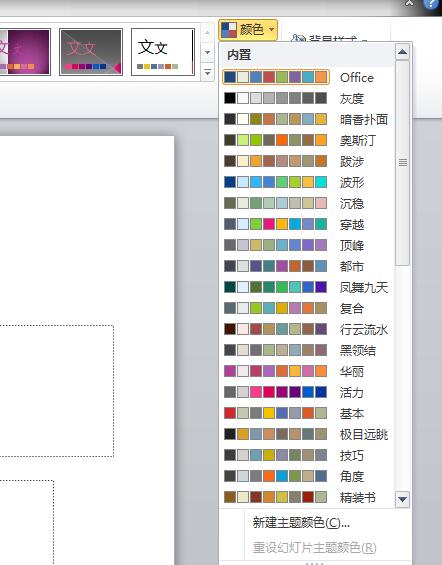Choose the 华丽 color scheme
442x565 pixels.
[307, 371]
